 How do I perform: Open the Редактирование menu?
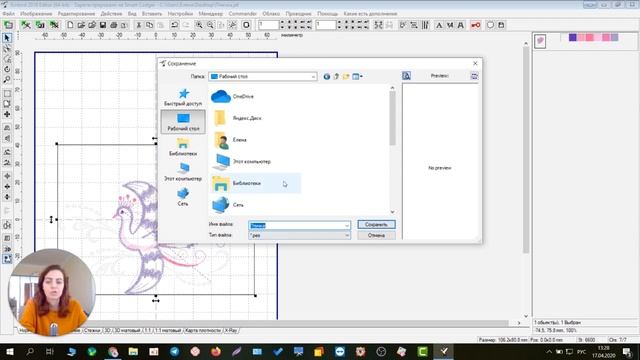tap(76, 13)
